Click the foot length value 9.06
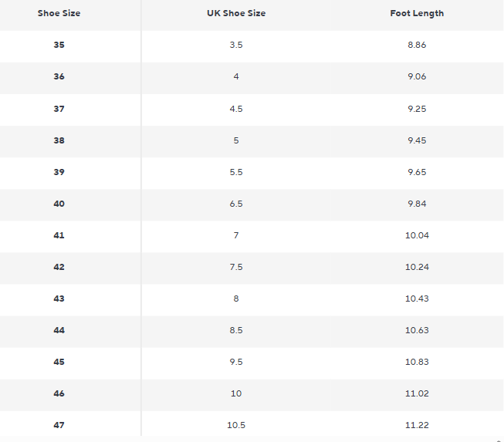The image size is (504, 442). (x=417, y=77)
